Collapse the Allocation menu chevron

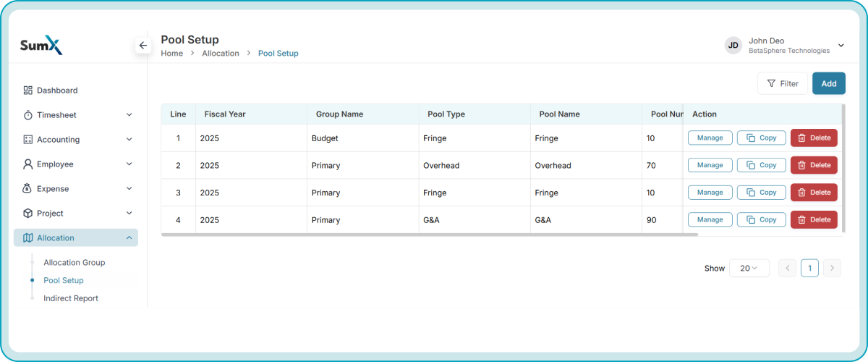(129, 238)
